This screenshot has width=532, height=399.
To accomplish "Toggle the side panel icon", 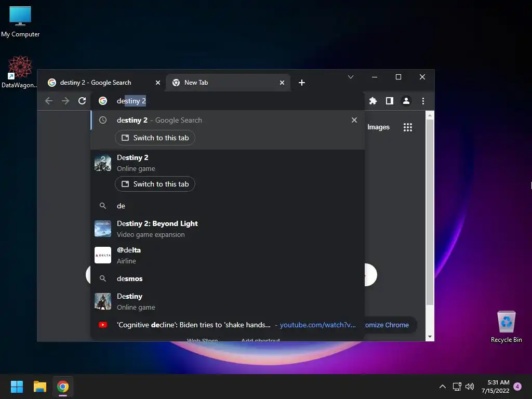I will 390,101.
